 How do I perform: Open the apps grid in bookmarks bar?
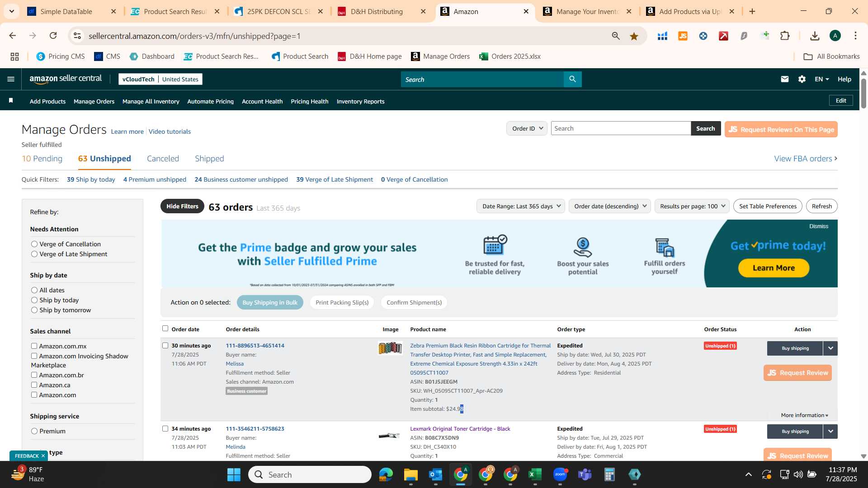pyautogui.click(x=14, y=56)
